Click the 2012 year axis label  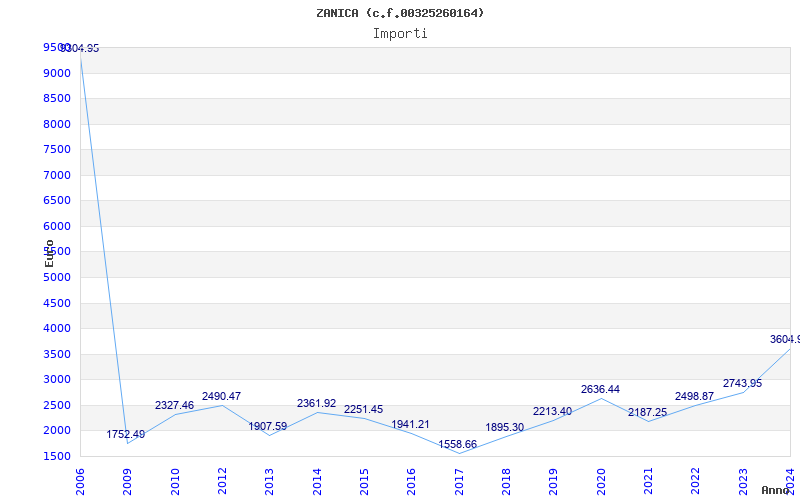click(222, 482)
